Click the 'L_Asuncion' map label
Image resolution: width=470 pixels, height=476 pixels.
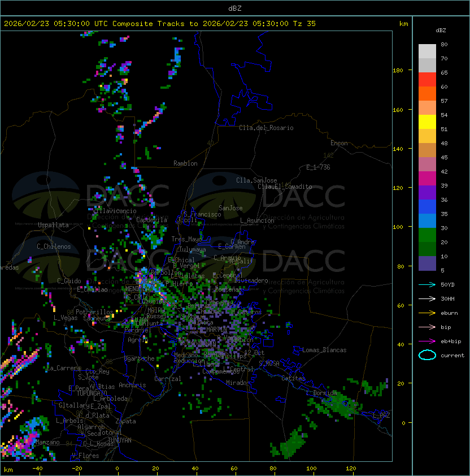(x=257, y=220)
